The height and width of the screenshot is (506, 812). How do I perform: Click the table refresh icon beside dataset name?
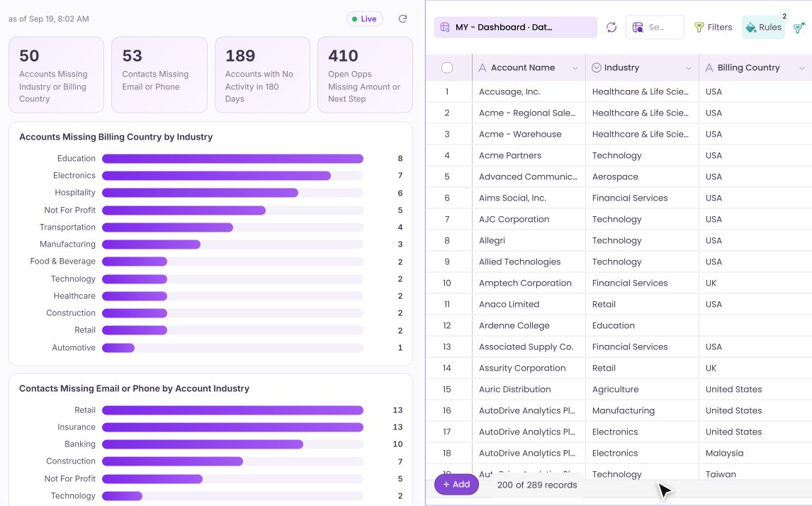(611, 27)
